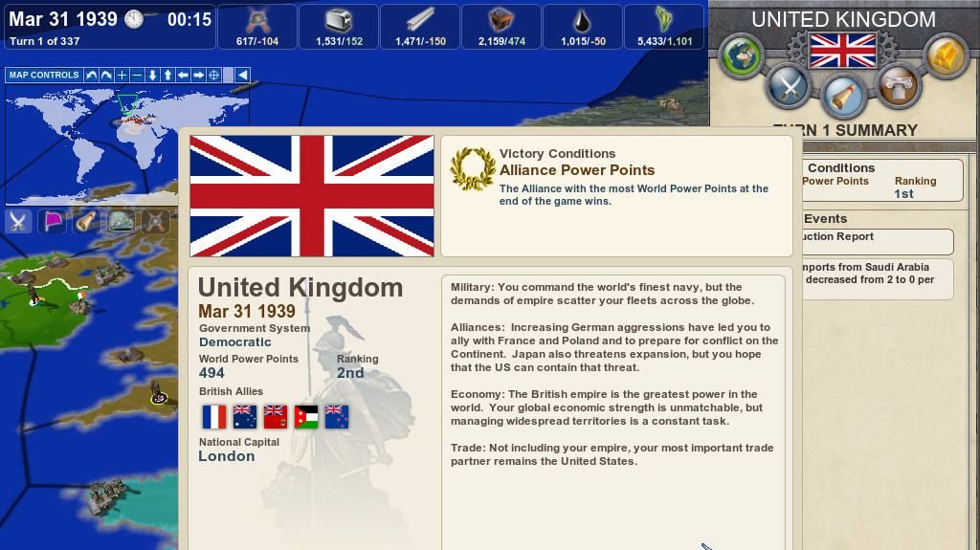This screenshot has width=980, height=550.
Task: Zoom in with the plus map control
Action: [122, 75]
